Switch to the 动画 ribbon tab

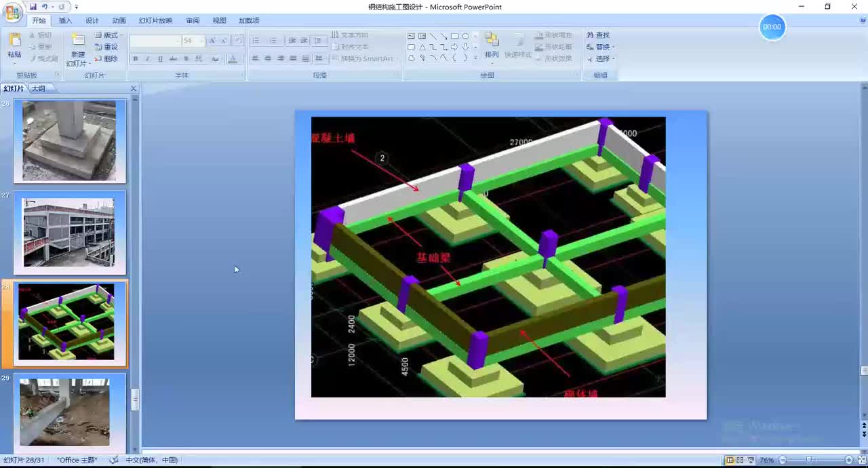(x=119, y=21)
